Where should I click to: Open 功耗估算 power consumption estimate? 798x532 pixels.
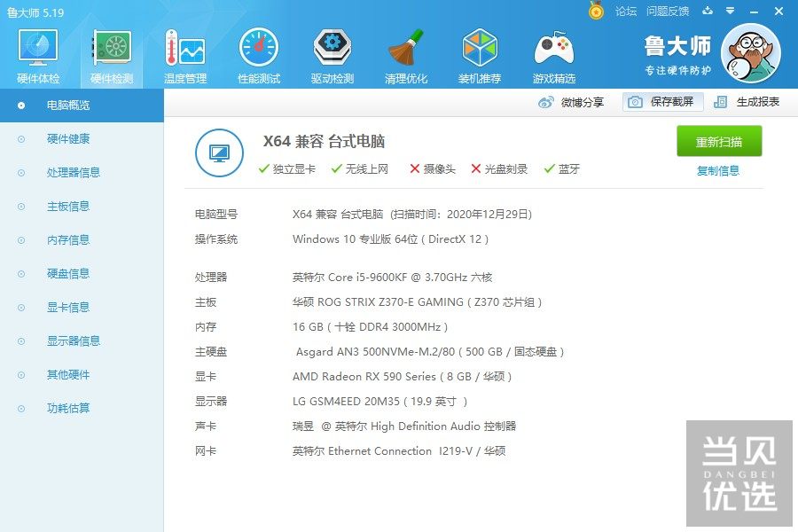coord(71,408)
